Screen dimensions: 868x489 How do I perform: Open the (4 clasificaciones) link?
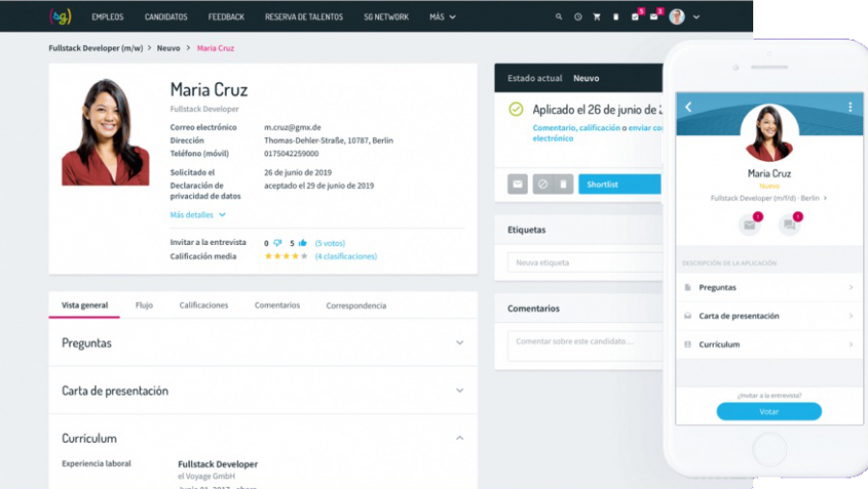point(346,257)
